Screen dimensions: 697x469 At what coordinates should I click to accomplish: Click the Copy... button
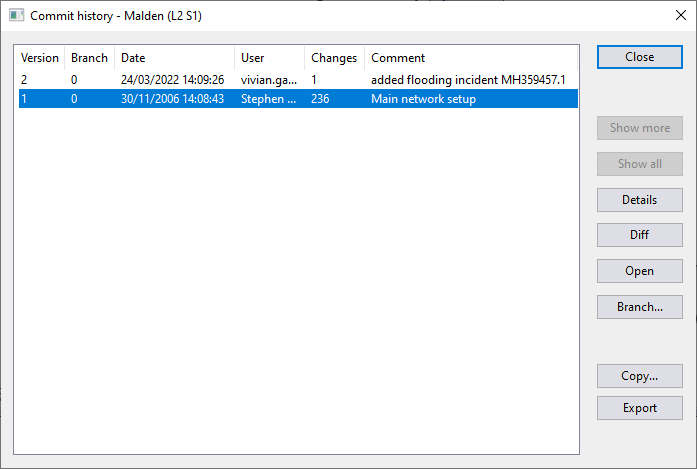click(x=639, y=376)
